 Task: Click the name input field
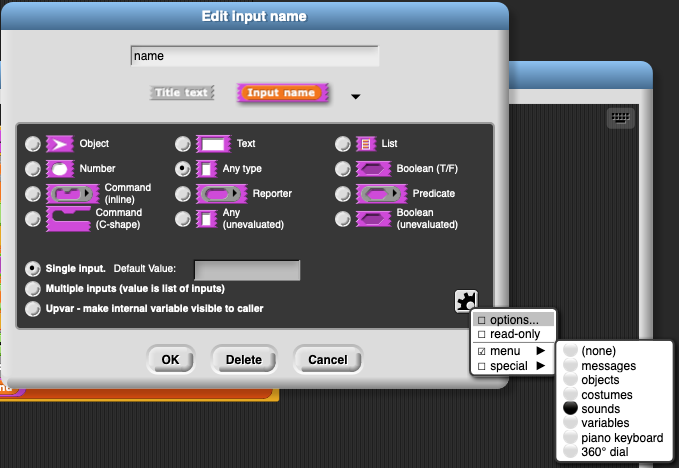[x=255, y=56]
